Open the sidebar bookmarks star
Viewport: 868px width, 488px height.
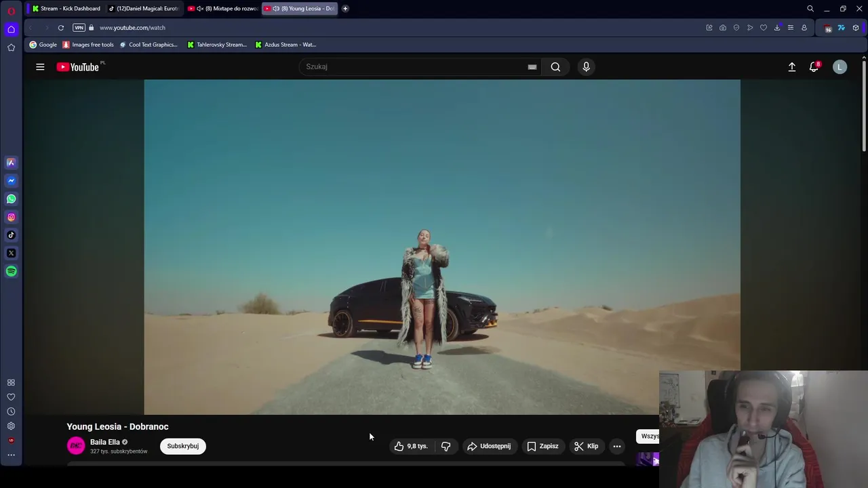point(11,47)
